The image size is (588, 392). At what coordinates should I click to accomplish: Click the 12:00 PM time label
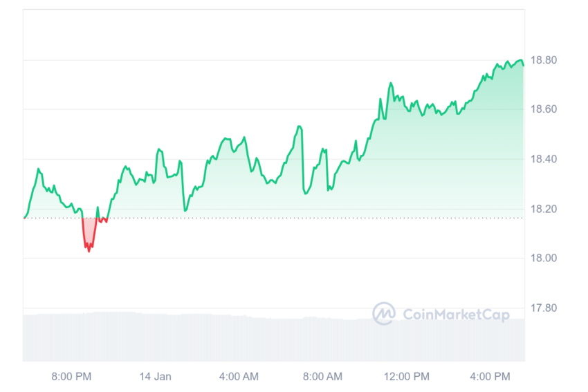pyautogui.click(x=407, y=377)
